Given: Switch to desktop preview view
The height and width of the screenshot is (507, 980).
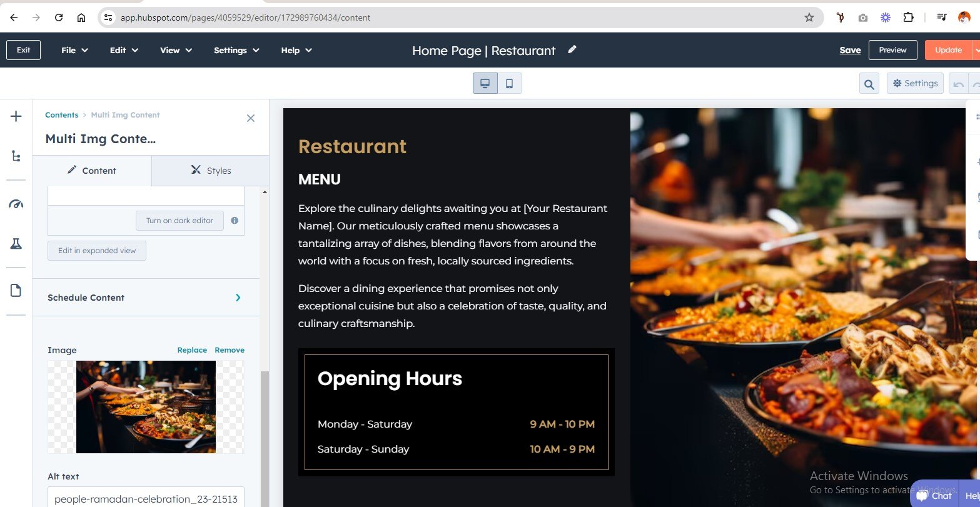Looking at the screenshot, I should click(x=485, y=84).
